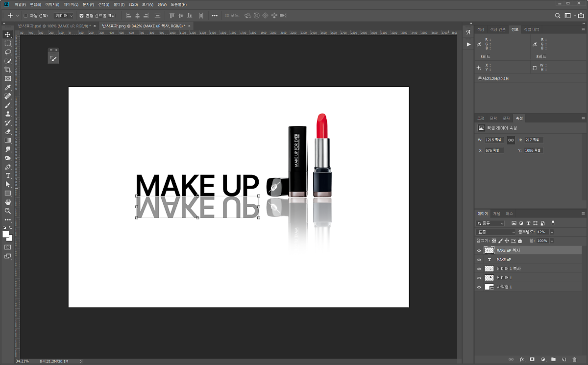Delete layer using trash icon
The height and width of the screenshot is (365, 588).
tap(574, 360)
